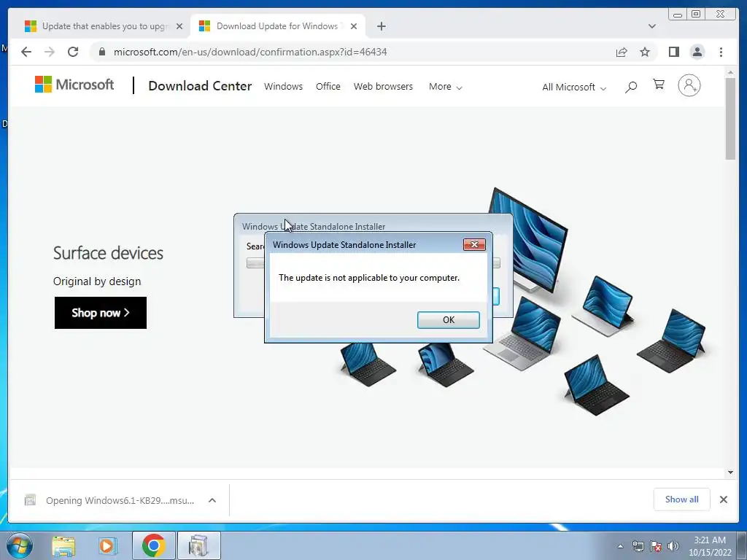Open the downloaded Windows6.1-KB29 msu item

pyautogui.click(x=109, y=500)
